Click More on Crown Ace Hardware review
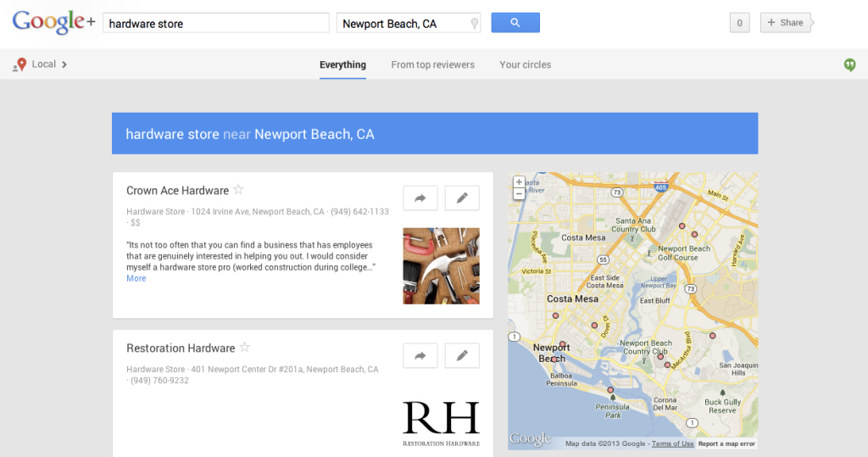The height and width of the screenshot is (457, 868). 136,279
